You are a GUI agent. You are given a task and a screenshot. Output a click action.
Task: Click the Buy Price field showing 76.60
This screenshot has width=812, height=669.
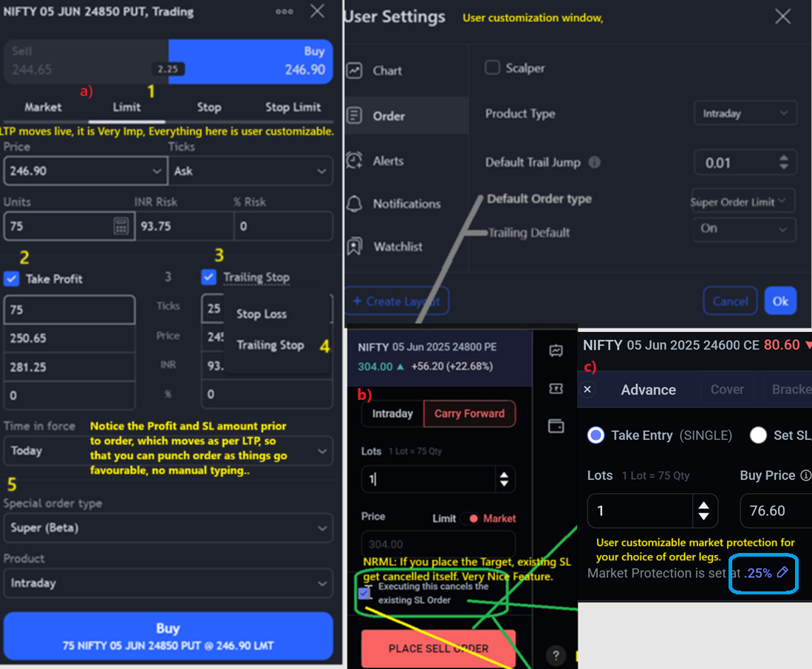(776, 510)
